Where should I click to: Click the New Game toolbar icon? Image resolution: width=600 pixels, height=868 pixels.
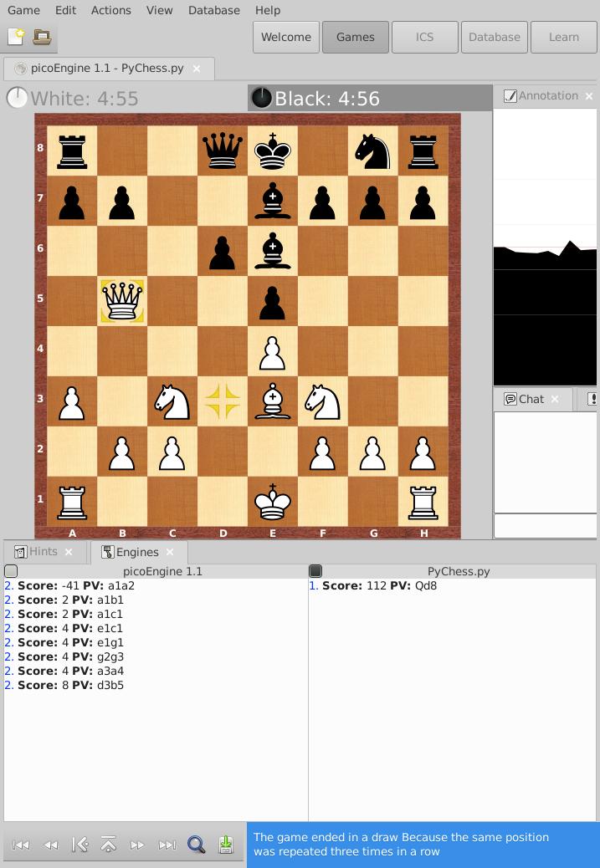tap(16, 37)
